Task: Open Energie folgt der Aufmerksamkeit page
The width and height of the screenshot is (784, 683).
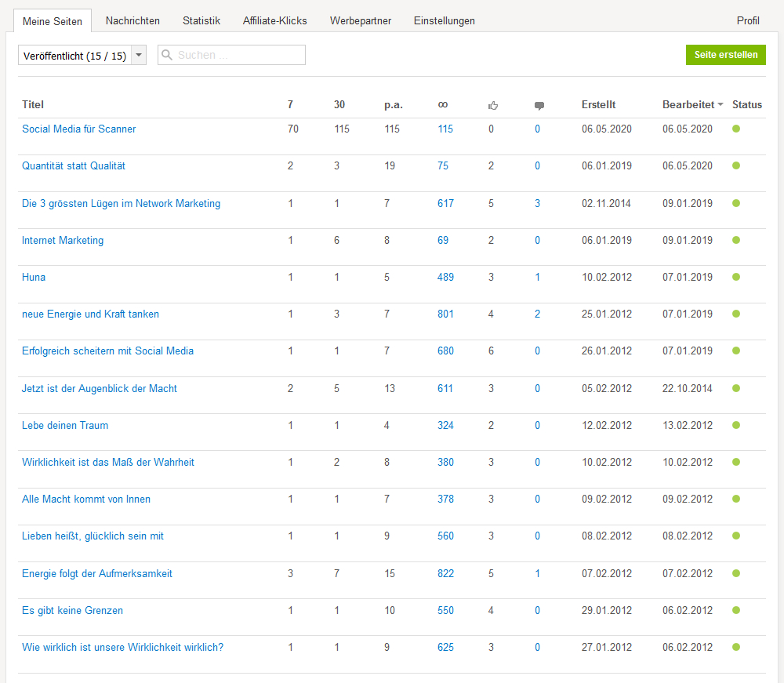Action: coord(97,573)
